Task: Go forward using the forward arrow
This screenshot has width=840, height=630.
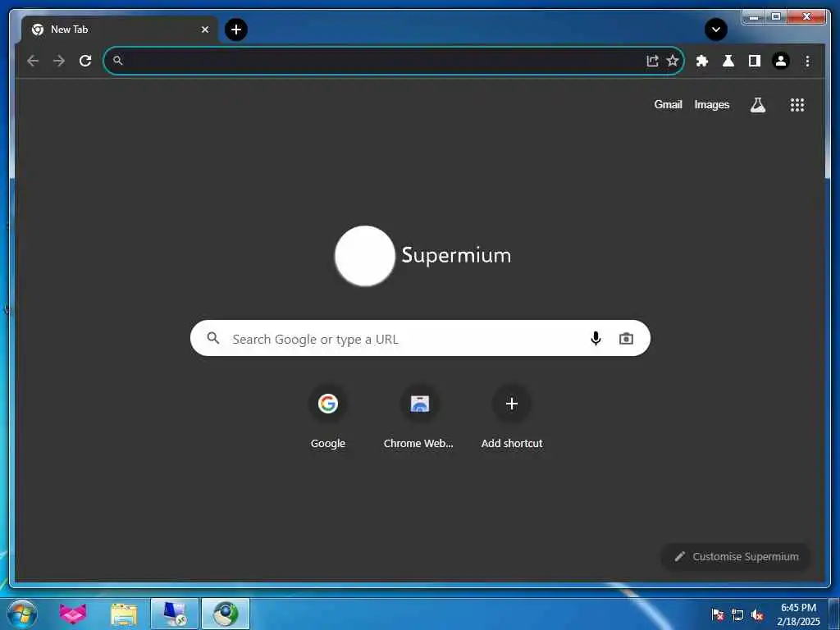Action: pos(59,61)
